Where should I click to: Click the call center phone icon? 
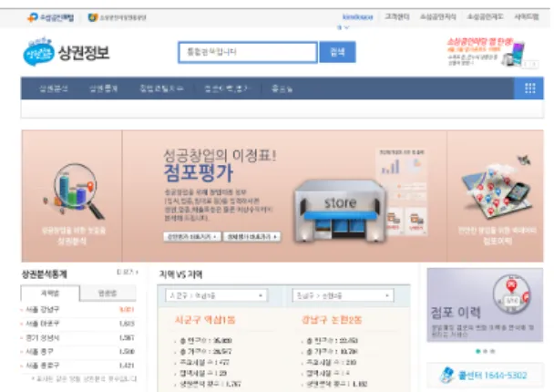coord(447,375)
